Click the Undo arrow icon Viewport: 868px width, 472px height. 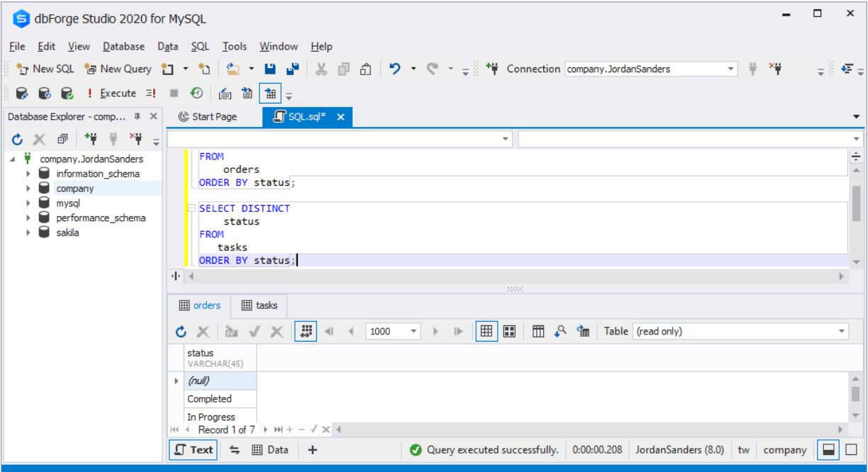click(395, 69)
